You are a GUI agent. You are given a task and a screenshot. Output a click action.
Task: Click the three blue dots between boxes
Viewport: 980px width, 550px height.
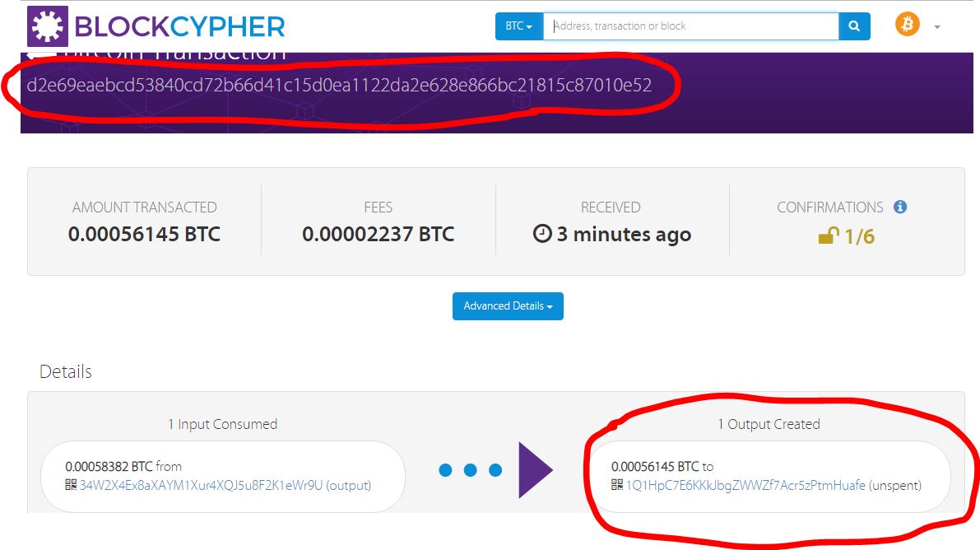(x=470, y=470)
